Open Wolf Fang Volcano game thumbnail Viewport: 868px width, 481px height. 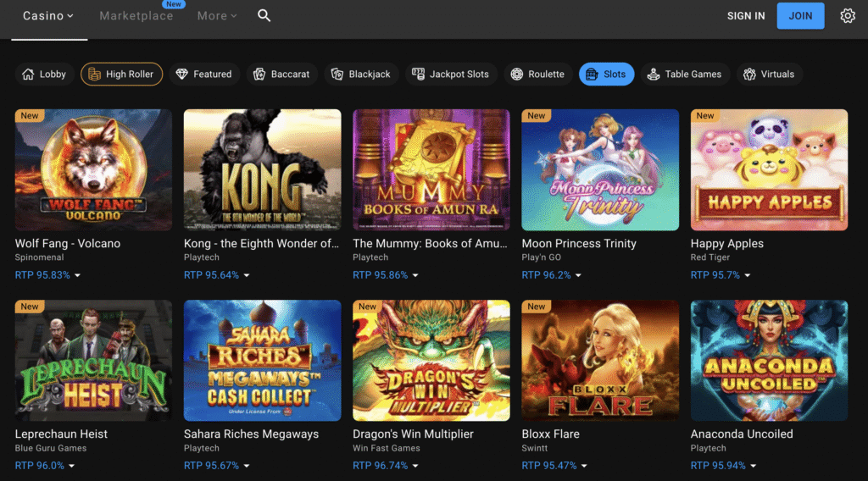pos(93,169)
